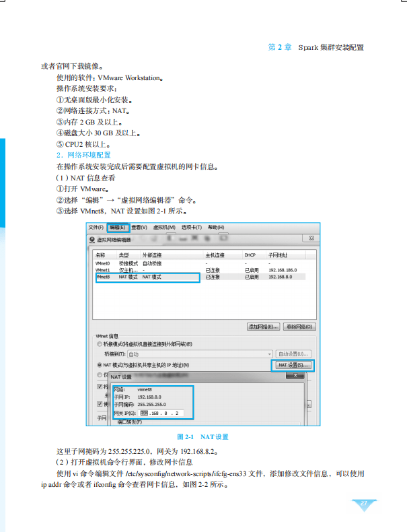The image size is (407, 532).
Task: Open the 帮助(H) menu
Action: (216, 228)
